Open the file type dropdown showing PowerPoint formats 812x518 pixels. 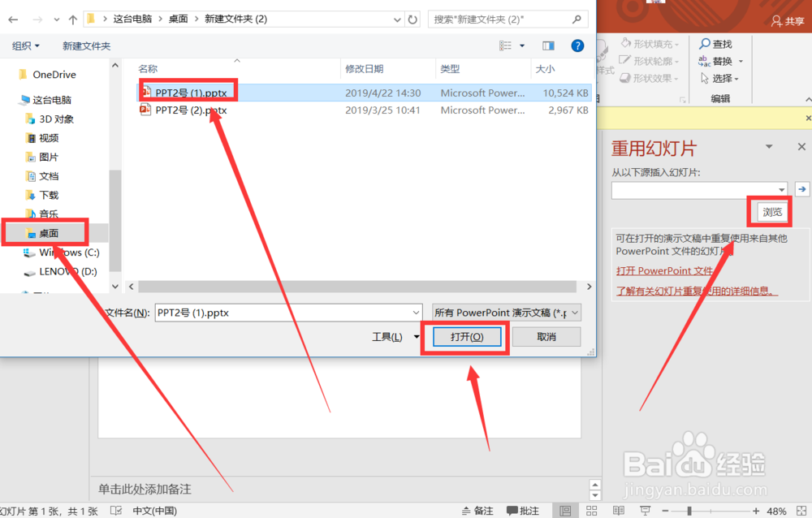[x=506, y=312]
